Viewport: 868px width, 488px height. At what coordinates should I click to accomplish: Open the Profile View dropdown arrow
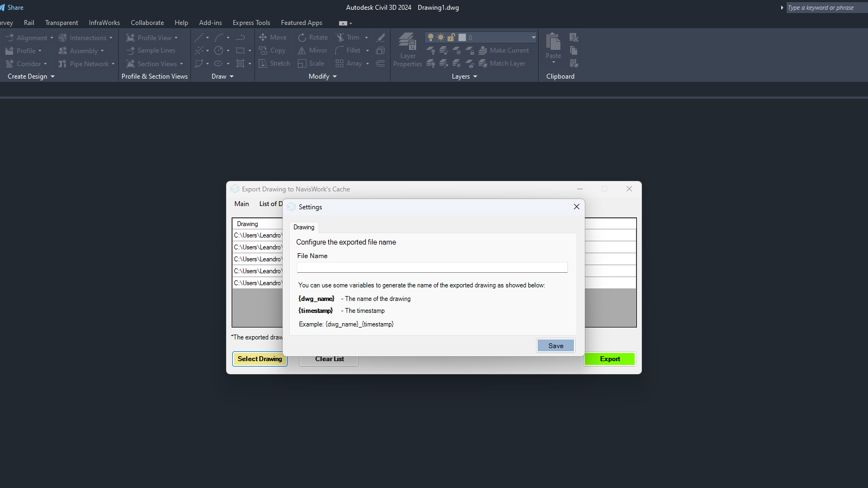click(x=176, y=38)
